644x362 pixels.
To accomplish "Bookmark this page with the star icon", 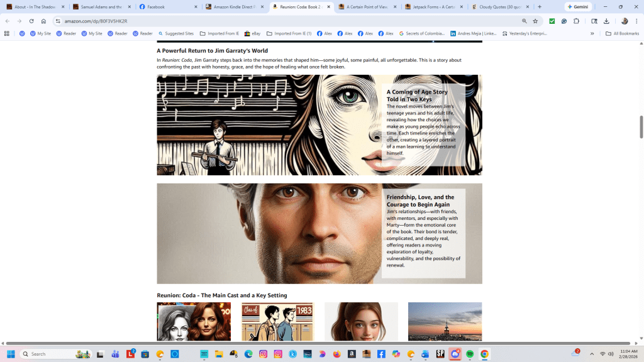I will coord(535,21).
